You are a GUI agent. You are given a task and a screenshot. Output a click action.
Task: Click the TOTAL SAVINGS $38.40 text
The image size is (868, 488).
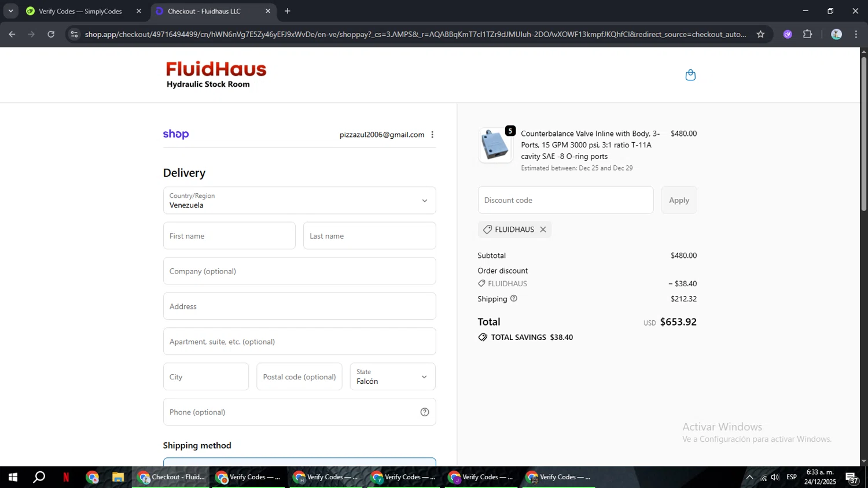[532, 337]
